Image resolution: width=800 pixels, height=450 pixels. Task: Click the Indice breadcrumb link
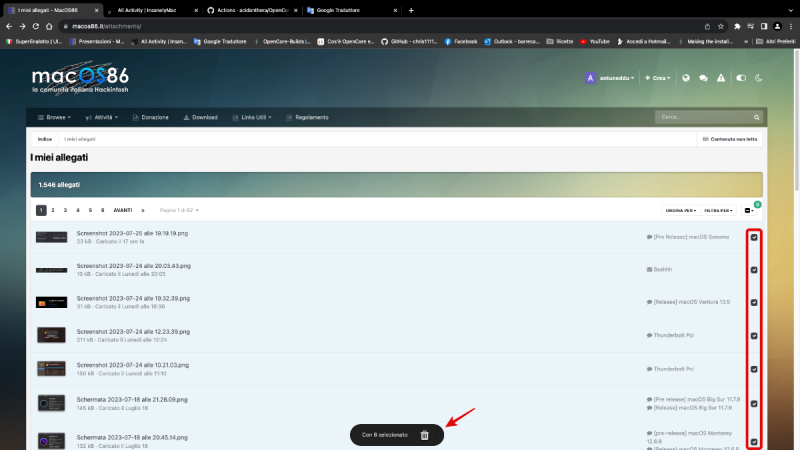click(x=45, y=139)
